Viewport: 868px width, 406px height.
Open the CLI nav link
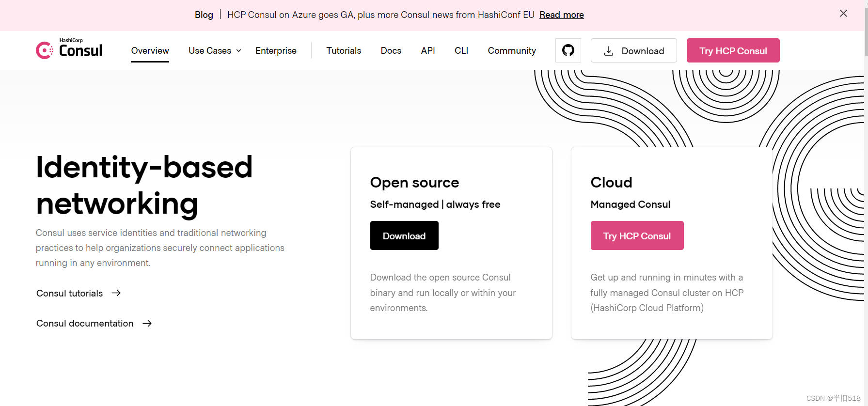[x=461, y=50]
